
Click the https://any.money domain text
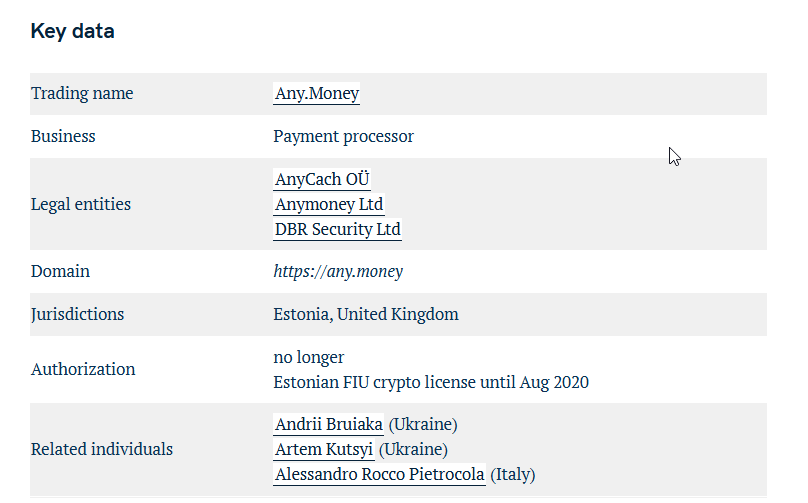pos(338,272)
